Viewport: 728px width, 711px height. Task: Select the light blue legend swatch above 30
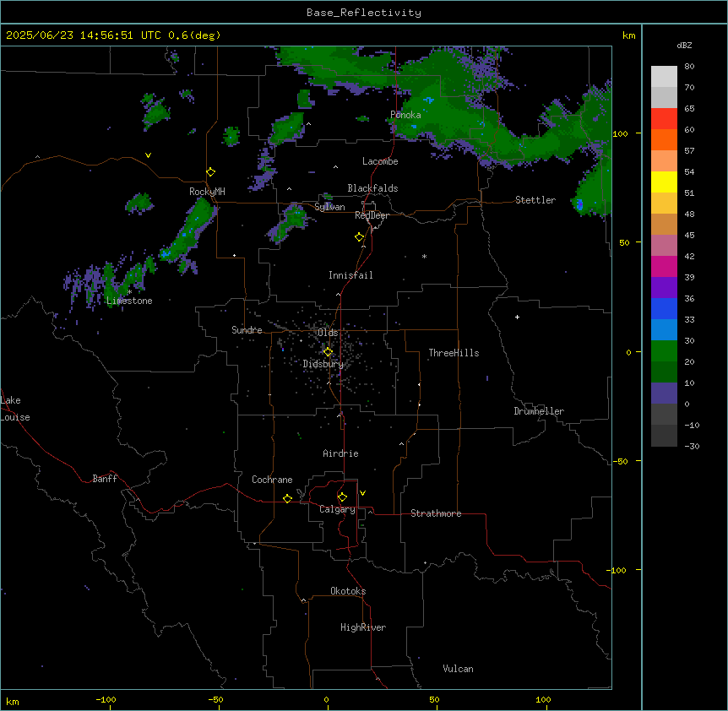pyautogui.click(x=664, y=329)
